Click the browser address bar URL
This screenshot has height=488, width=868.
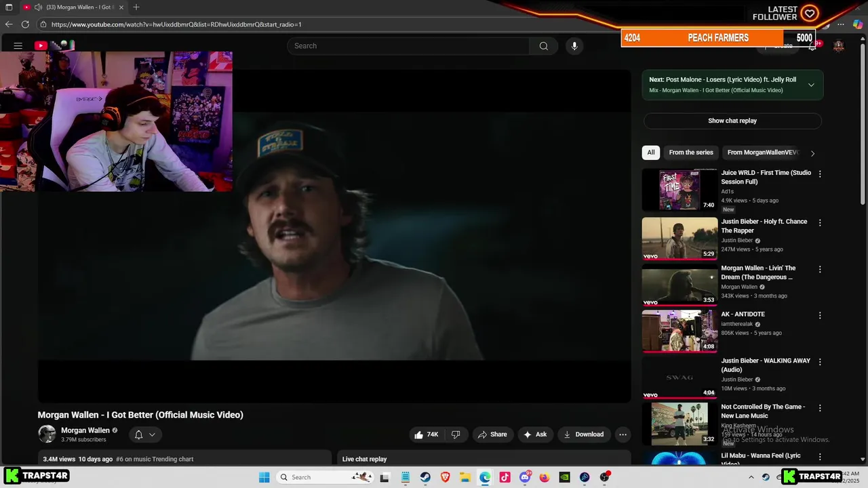[x=176, y=24]
